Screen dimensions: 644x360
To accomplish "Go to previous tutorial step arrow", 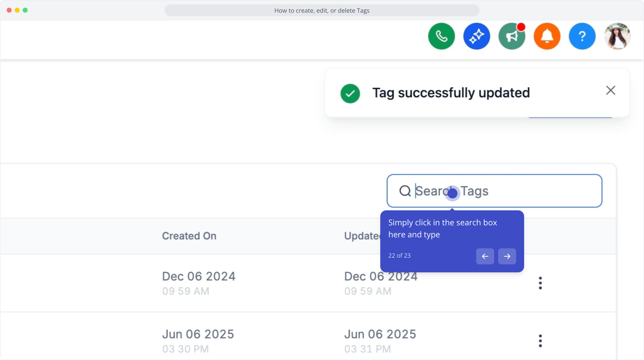I will point(485,256).
